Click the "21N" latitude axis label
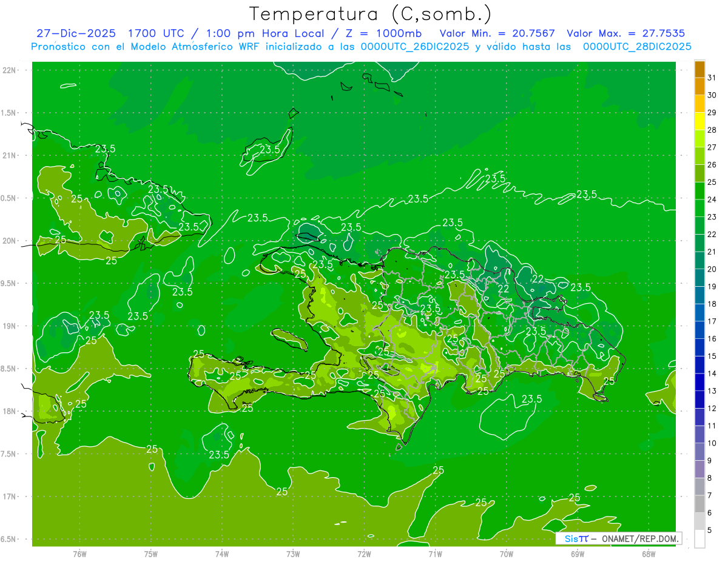 (9, 155)
